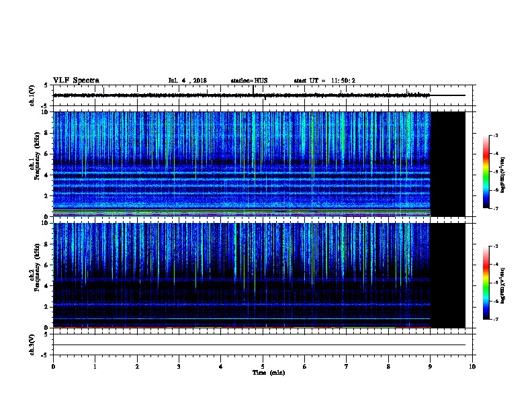Click time axis tick label "8"

[388, 367]
